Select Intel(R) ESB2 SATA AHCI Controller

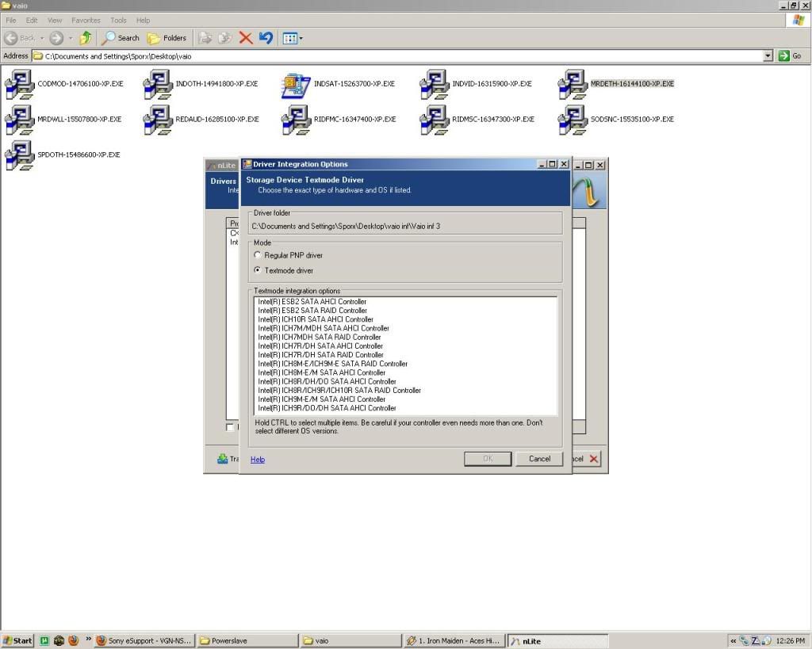tap(312, 302)
